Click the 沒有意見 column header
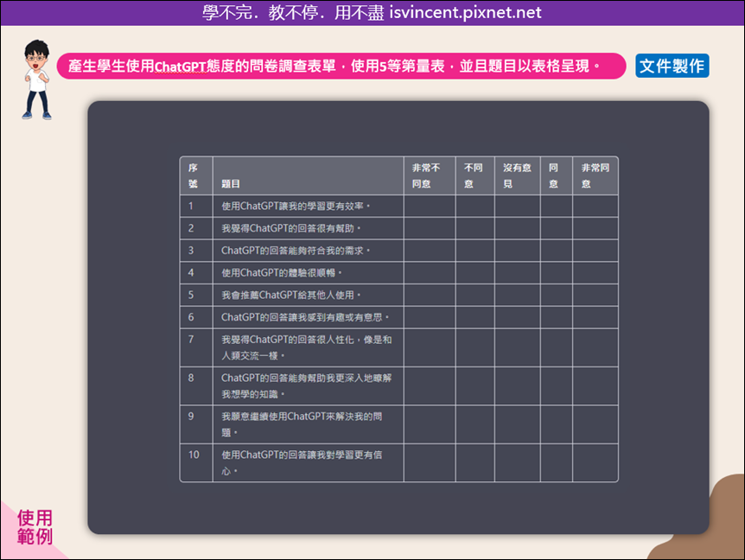 tap(517, 175)
